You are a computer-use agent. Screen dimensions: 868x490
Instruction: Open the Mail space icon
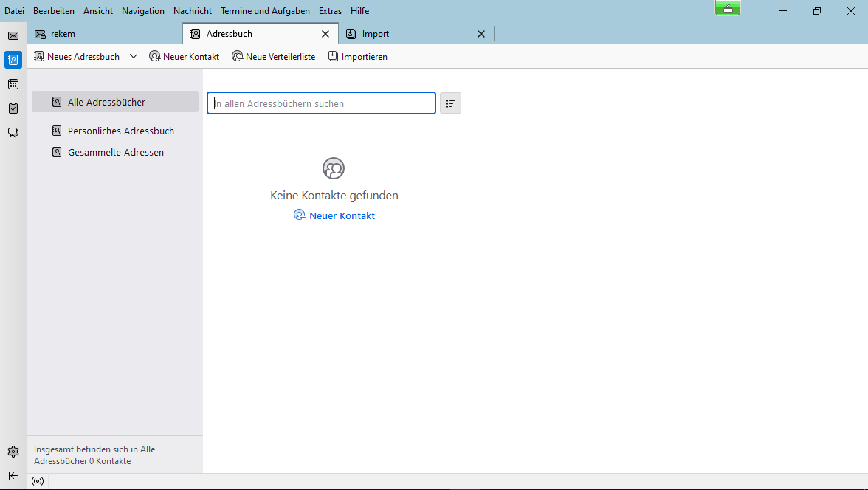(13, 35)
